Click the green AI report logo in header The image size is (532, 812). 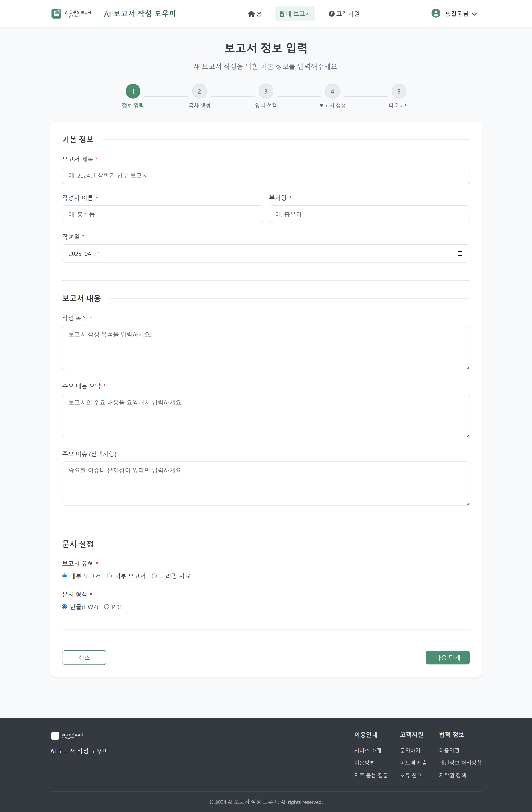tap(71, 14)
